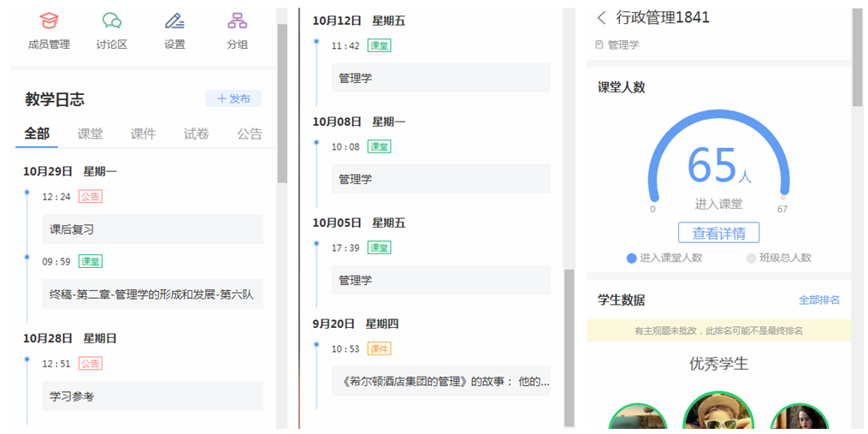The height and width of the screenshot is (434, 868).
Task: Open the 成员管理 member management icon
Action: coord(49,21)
